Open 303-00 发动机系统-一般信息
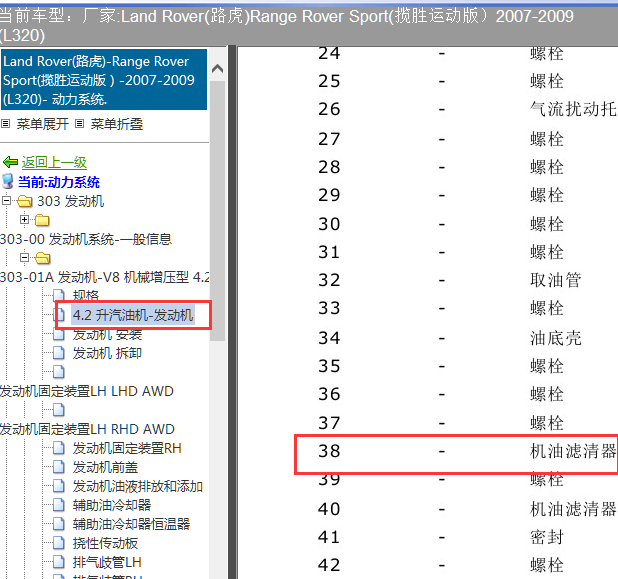Screen dimensions: 618x579 pos(86,239)
